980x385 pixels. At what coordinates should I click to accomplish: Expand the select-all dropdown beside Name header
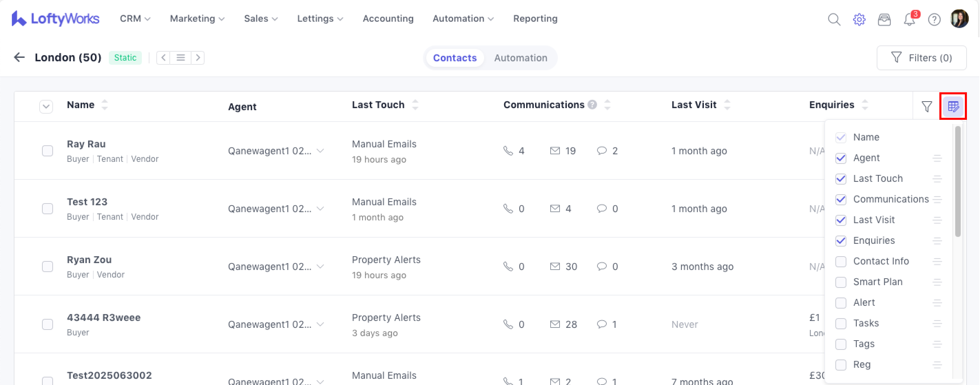tap(46, 106)
